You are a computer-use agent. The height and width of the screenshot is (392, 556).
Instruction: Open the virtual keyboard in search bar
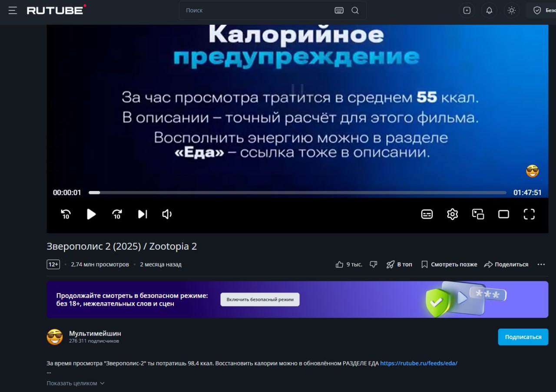(x=339, y=10)
